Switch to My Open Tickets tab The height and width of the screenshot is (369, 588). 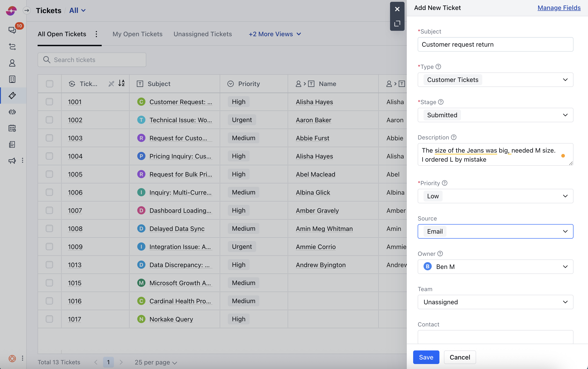(137, 34)
